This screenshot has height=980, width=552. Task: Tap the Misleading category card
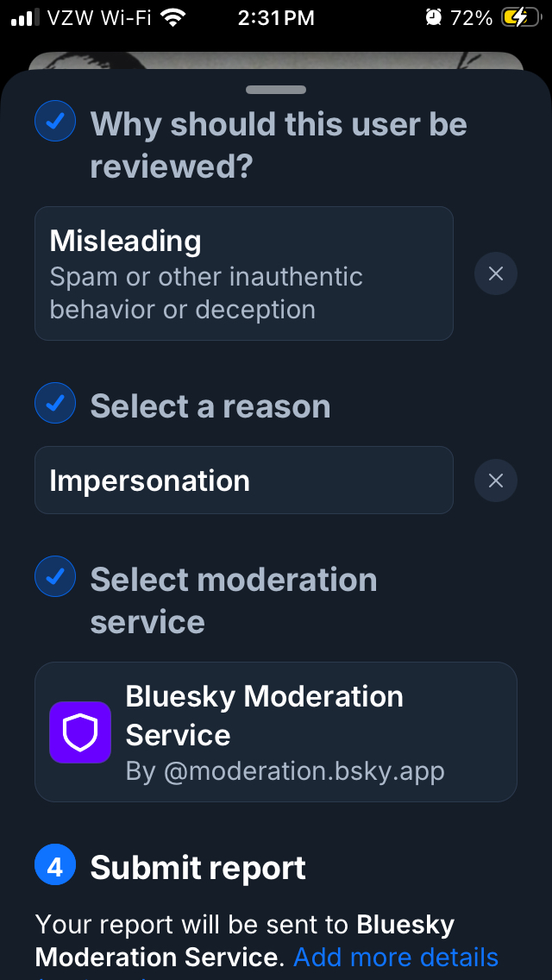pos(243,273)
